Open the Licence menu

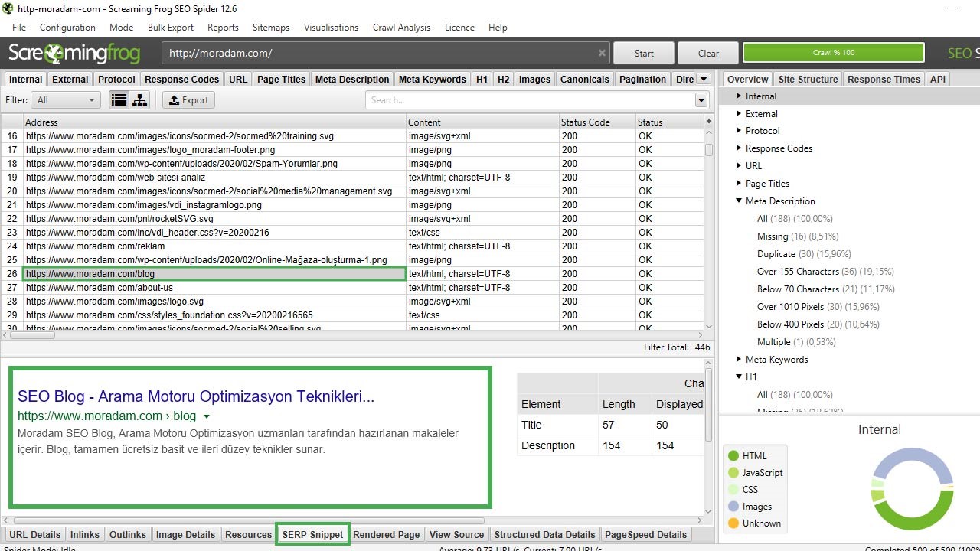(459, 28)
